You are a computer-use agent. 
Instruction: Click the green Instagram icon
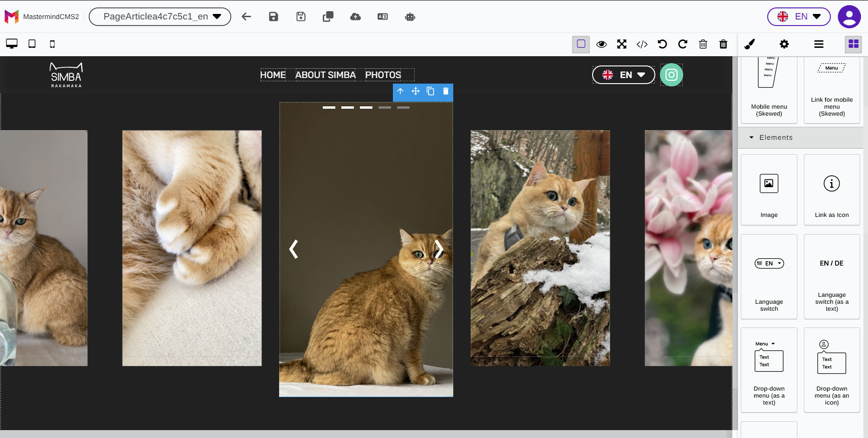[672, 75]
